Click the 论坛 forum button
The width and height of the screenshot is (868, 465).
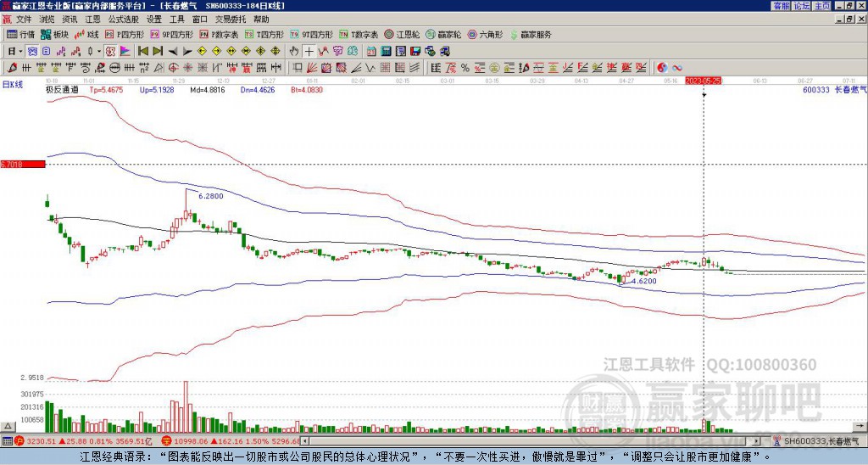tap(802, 5)
